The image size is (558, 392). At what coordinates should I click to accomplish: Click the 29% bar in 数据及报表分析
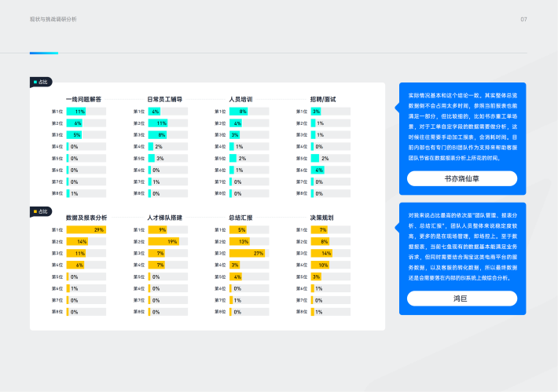tap(86, 229)
